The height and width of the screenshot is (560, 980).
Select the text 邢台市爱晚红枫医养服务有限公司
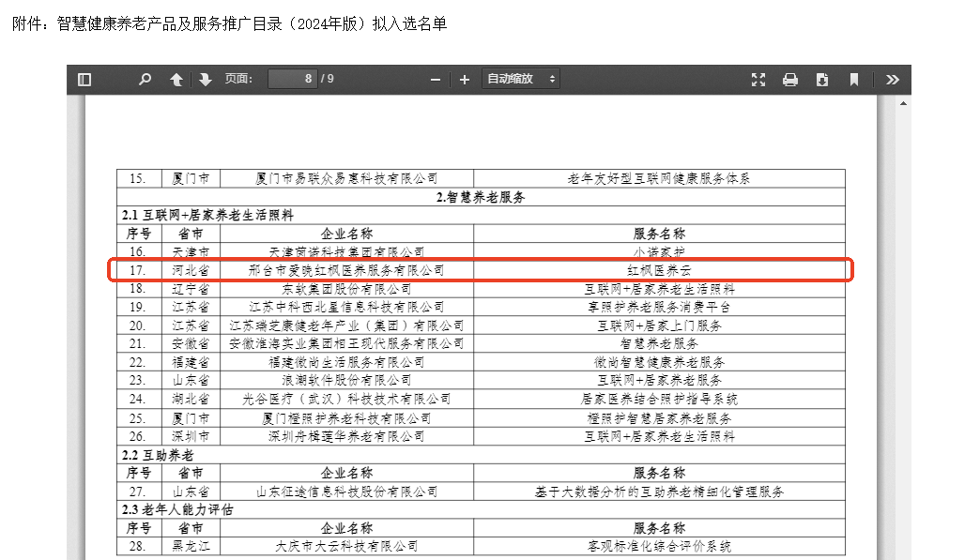pyautogui.click(x=346, y=270)
